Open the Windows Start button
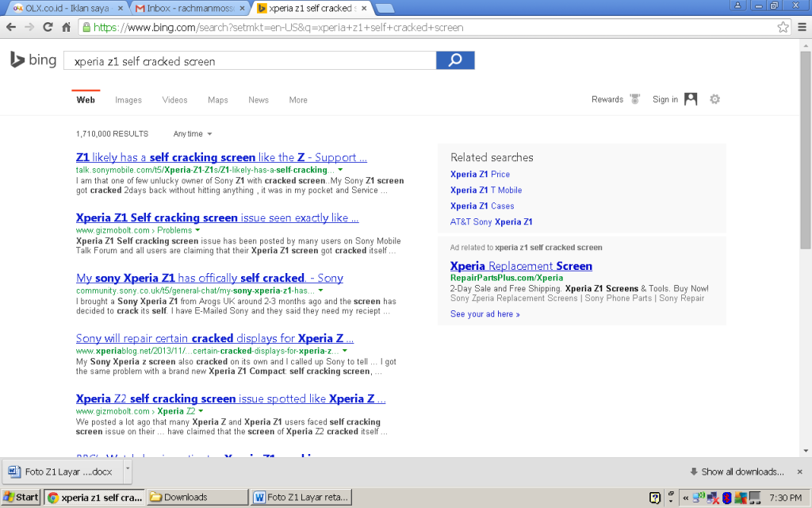This screenshot has height=508, width=812. [21, 498]
